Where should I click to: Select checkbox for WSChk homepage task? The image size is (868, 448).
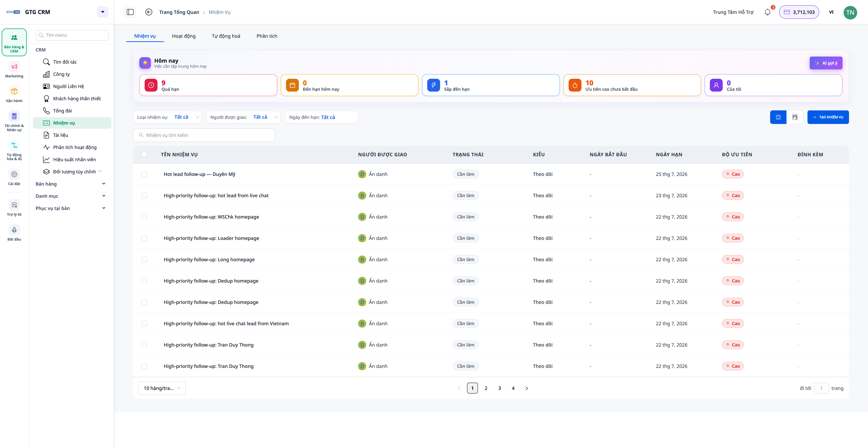144,217
